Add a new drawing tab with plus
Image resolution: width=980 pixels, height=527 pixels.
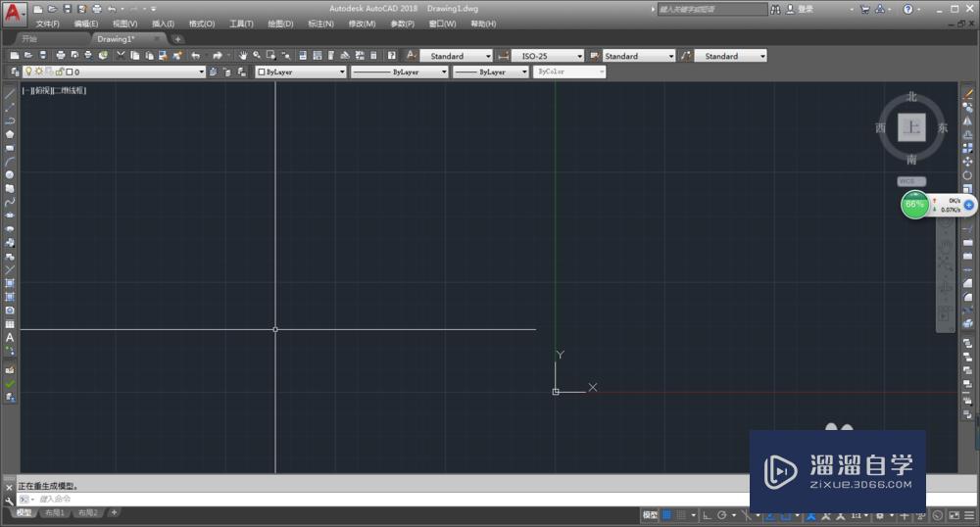tap(177, 39)
